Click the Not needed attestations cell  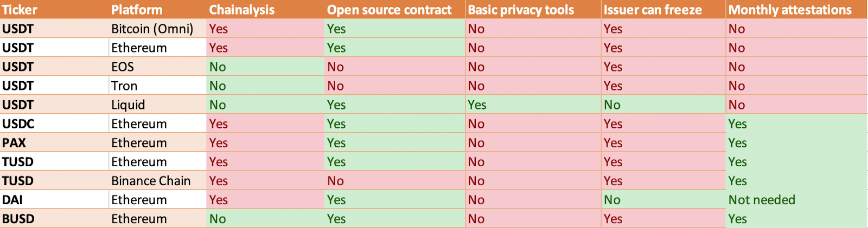click(797, 200)
